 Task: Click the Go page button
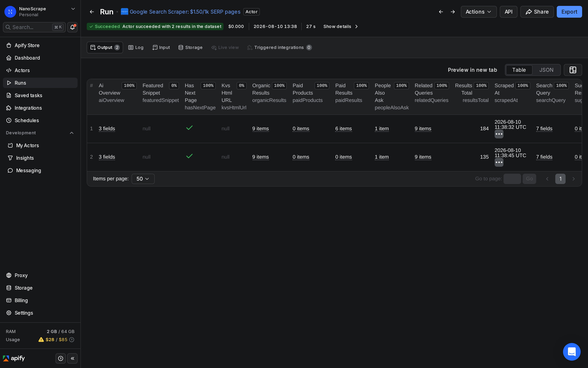pos(529,179)
